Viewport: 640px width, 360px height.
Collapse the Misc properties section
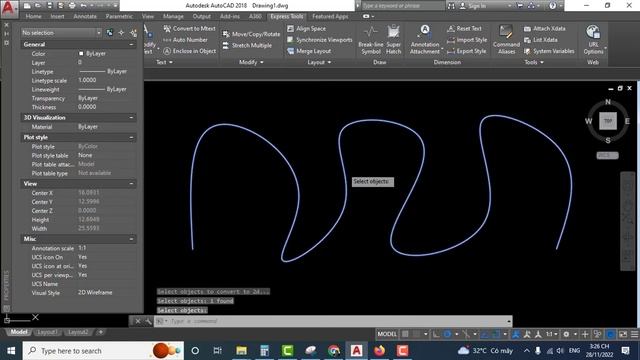point(131,239)
